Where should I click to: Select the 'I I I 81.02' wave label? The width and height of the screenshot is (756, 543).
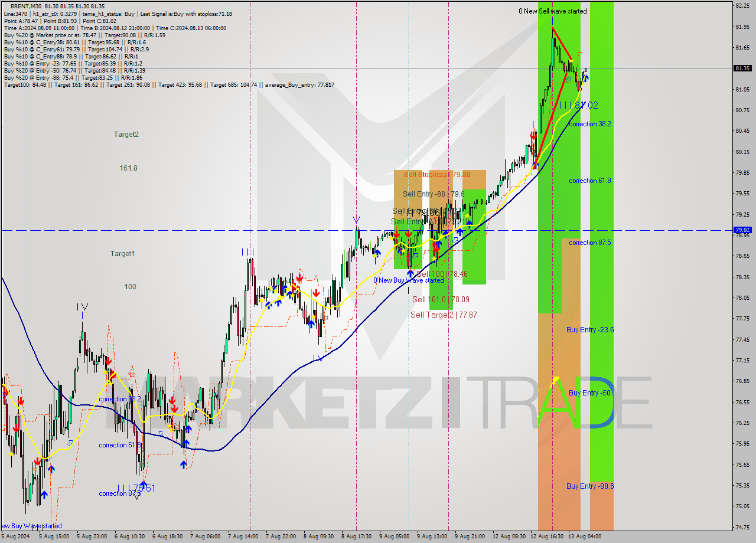click(x=578, y=106)
